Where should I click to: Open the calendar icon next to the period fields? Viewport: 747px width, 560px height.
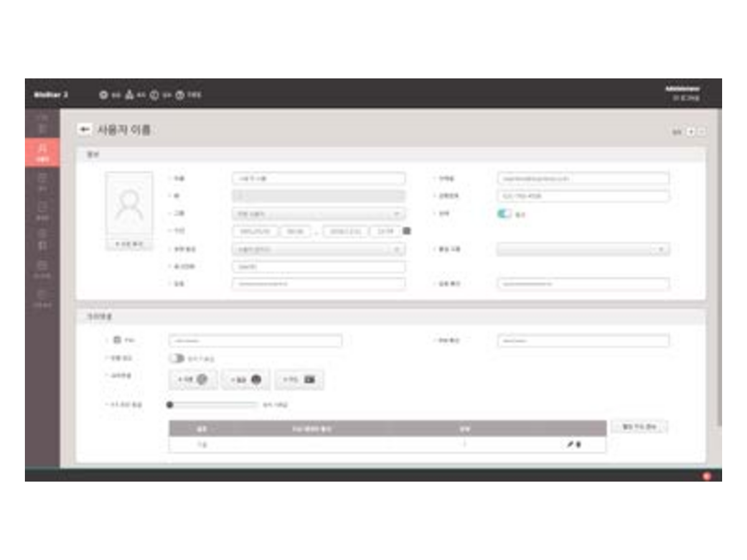tap(406, 231)
